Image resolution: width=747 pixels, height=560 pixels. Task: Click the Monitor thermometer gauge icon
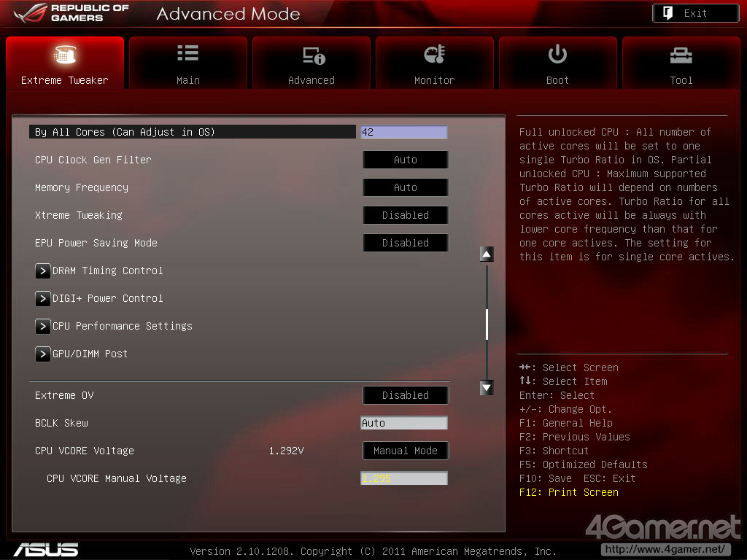[434, 55]
